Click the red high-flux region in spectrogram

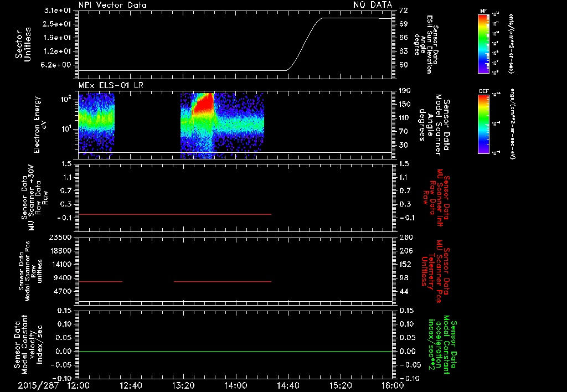tap(204, 104)
